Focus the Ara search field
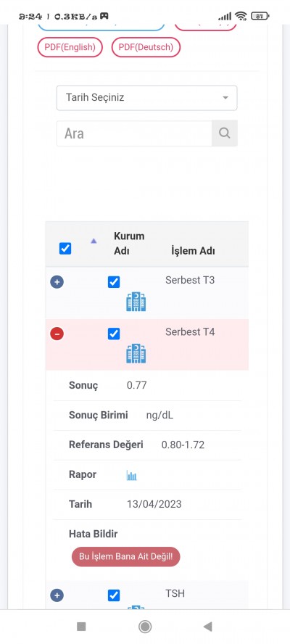The image size is (290, 644). (x=134, y=133)
